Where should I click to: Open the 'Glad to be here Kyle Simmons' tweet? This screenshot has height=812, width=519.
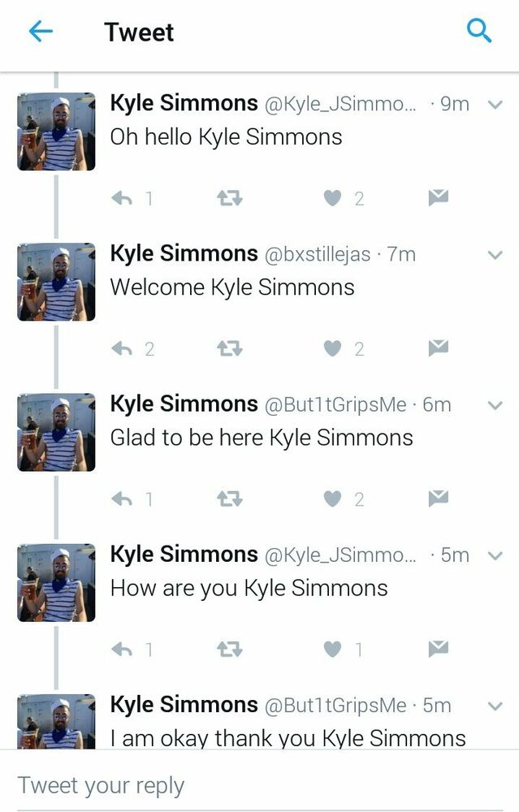pos(262,438)
